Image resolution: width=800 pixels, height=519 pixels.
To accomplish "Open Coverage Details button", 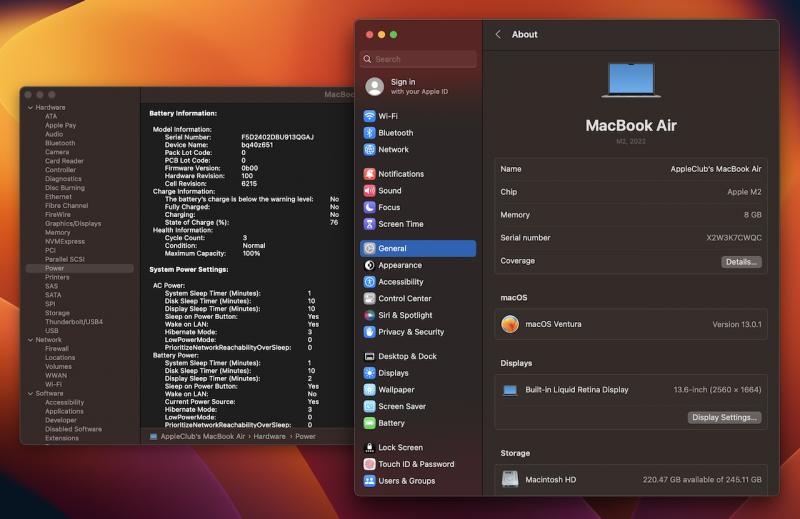I will [741, 262].
